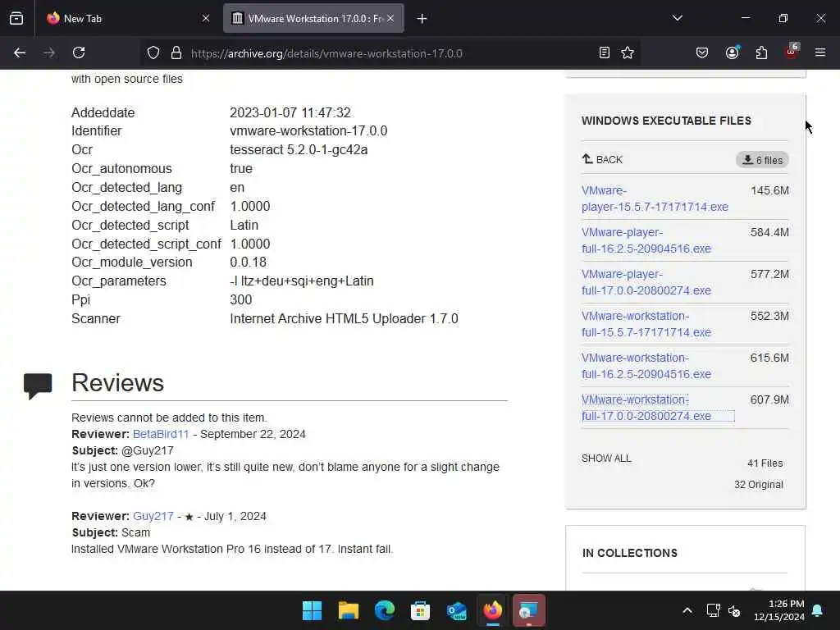Click the Ppi value 300

241,300
